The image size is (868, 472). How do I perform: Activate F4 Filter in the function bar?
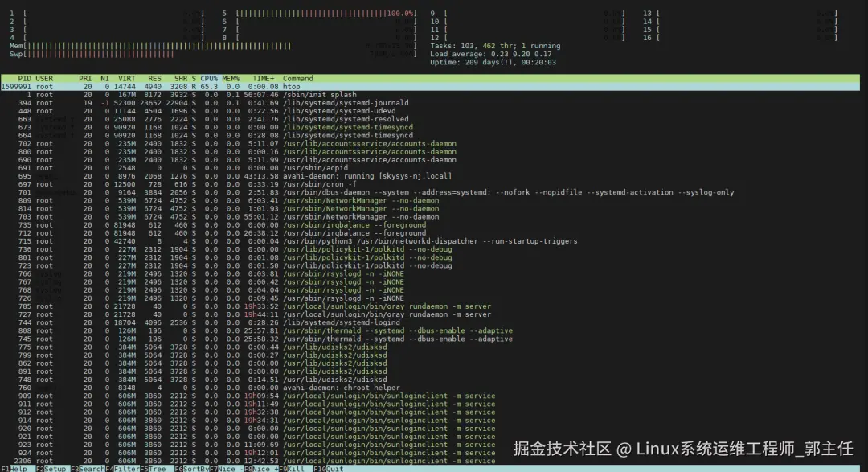point(122,469)
